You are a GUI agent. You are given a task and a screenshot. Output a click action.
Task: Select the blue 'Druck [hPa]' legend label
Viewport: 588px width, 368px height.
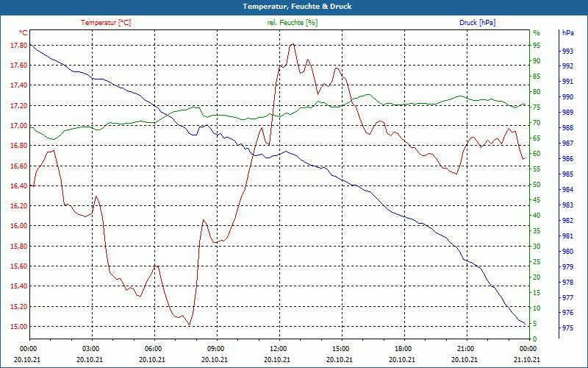477,23
